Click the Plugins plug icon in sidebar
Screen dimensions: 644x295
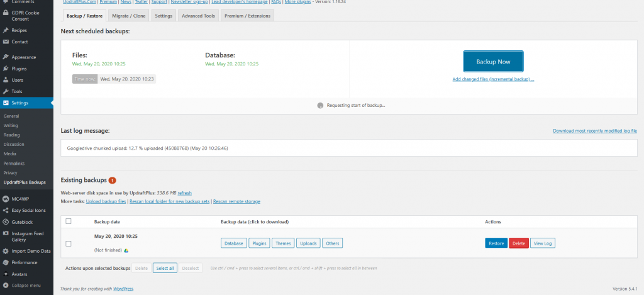(6, 69)
